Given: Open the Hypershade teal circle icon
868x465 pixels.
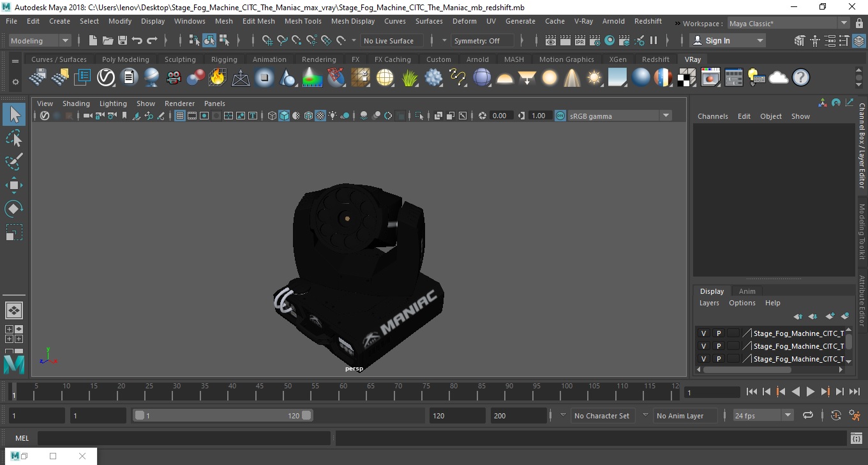Looking at the screenshot, I should [x=610, y=40].
